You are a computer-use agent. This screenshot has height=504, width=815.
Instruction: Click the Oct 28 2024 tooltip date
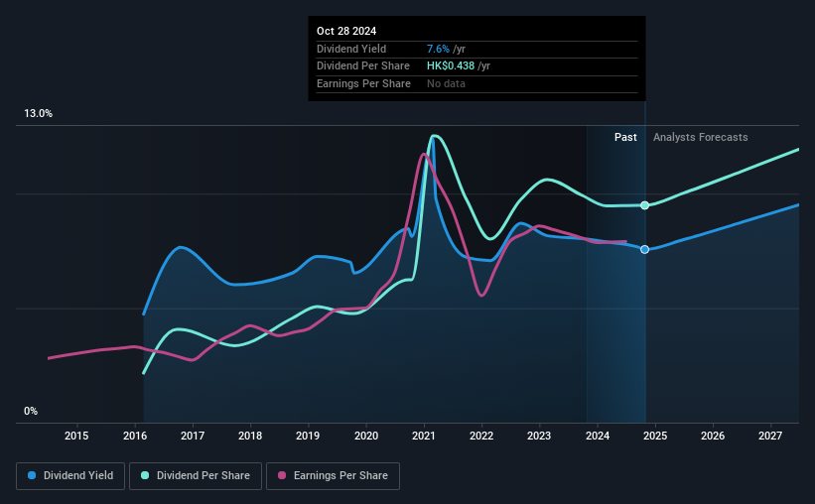tap(346, 31)
